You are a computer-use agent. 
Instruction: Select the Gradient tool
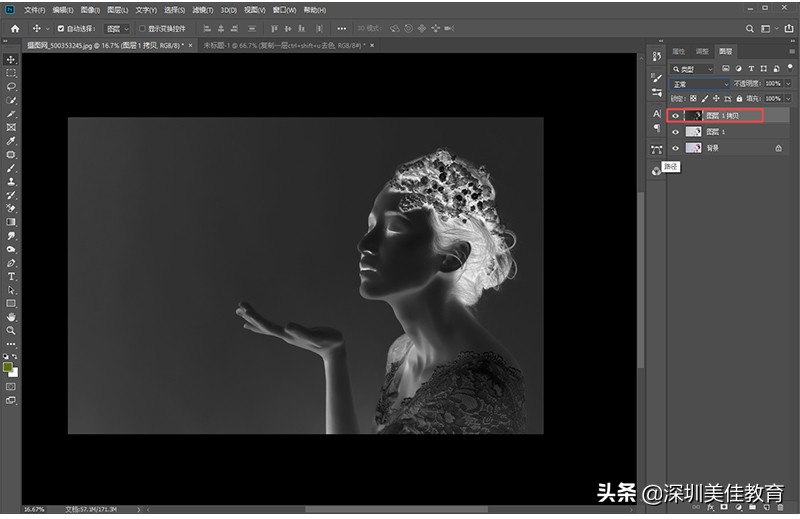click(x=11, y=222)
